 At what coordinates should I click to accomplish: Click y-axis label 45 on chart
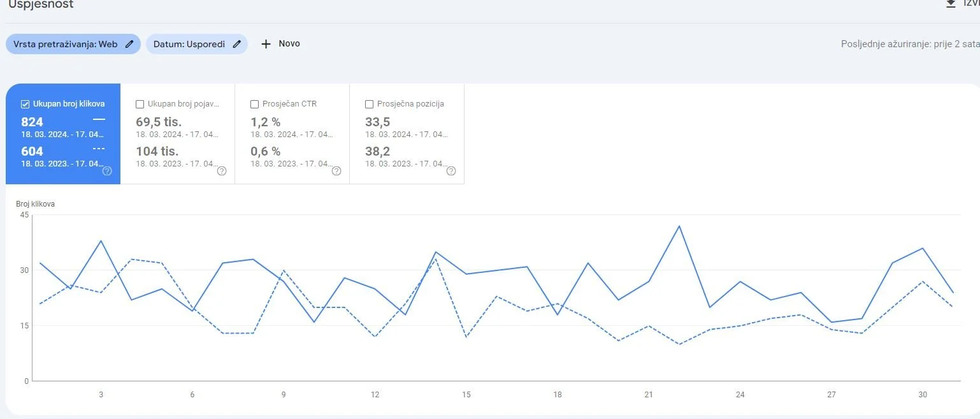coord(24,215)
